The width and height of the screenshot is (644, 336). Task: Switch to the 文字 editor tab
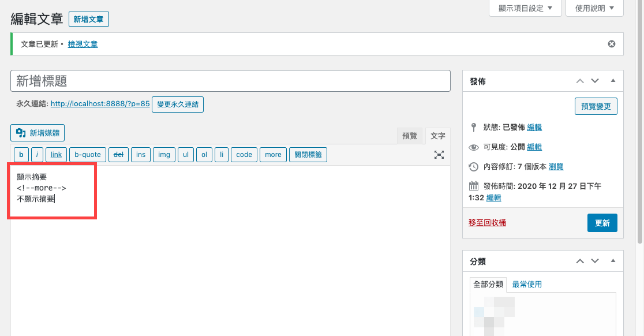[438, 136]
